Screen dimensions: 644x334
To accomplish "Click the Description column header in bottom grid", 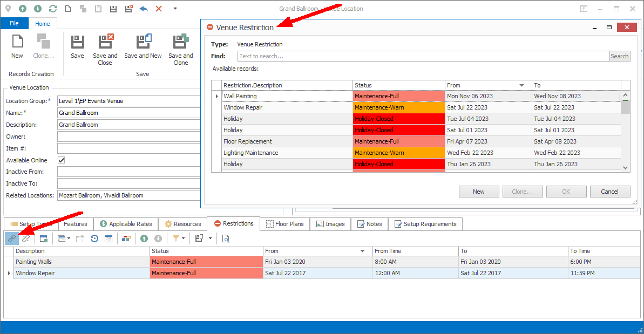I will pos(82,251).
